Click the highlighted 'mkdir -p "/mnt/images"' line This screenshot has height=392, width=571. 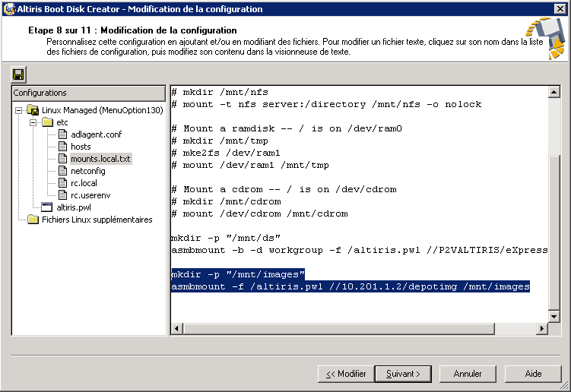[x=238, y=274]
